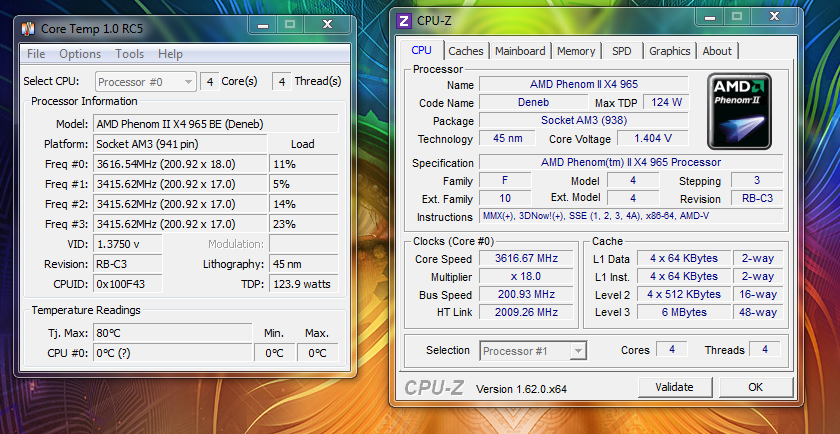Click the Tj. Max value 80°C
This screenshot has width=840, height=434.
tap(172, 333)
